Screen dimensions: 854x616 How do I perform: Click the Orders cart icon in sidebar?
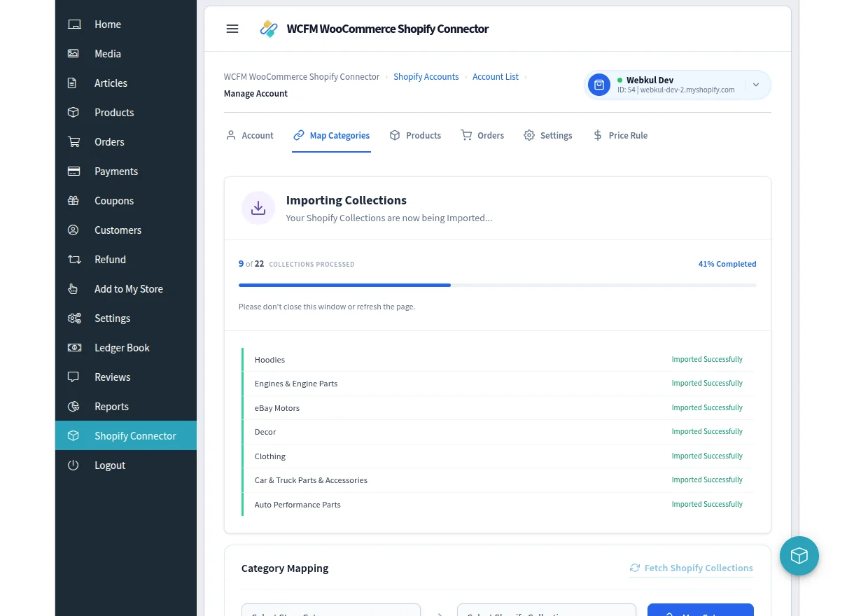73,142
